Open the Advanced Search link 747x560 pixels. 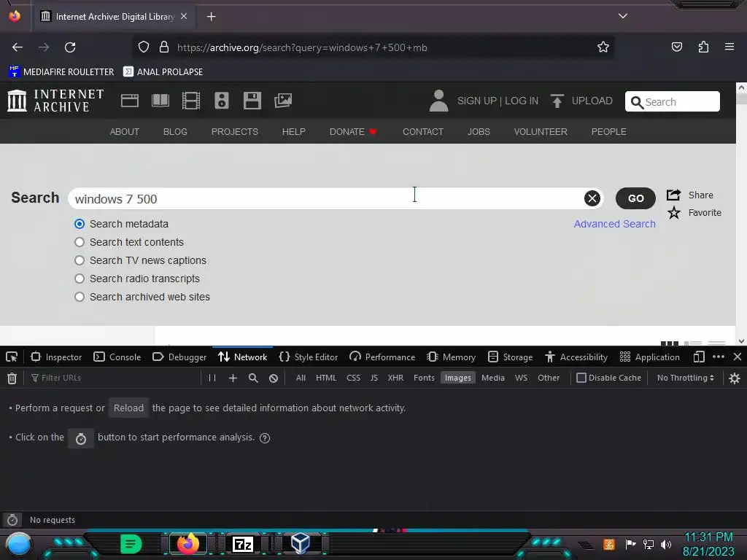pos(614,224)
